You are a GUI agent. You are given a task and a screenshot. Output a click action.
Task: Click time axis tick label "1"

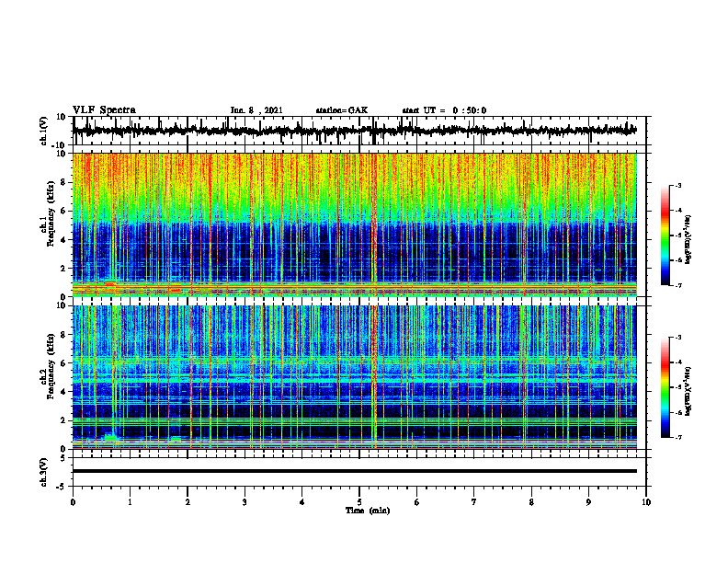pos(130,502)
